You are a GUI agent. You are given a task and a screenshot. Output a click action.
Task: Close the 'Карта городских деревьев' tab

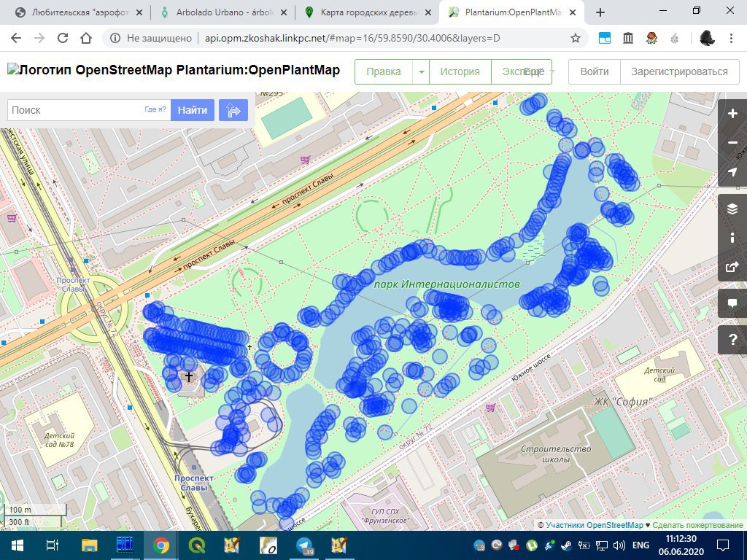tap(428, 12)
